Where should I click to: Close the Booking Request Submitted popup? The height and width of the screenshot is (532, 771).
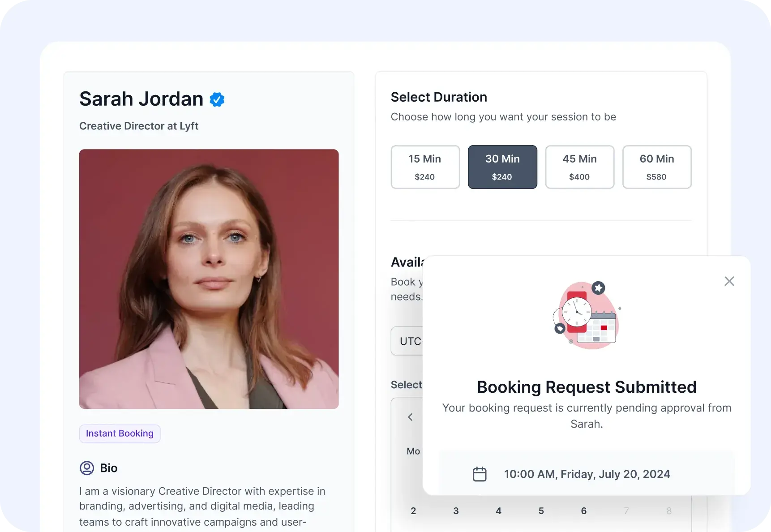[x=729, y=281]
